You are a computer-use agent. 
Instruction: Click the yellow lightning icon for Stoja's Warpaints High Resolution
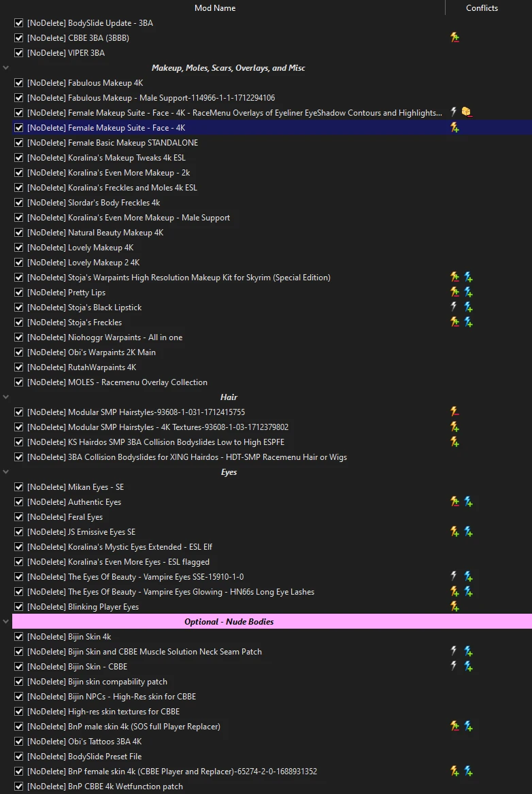pyautogui.click(x=454, y=277)
